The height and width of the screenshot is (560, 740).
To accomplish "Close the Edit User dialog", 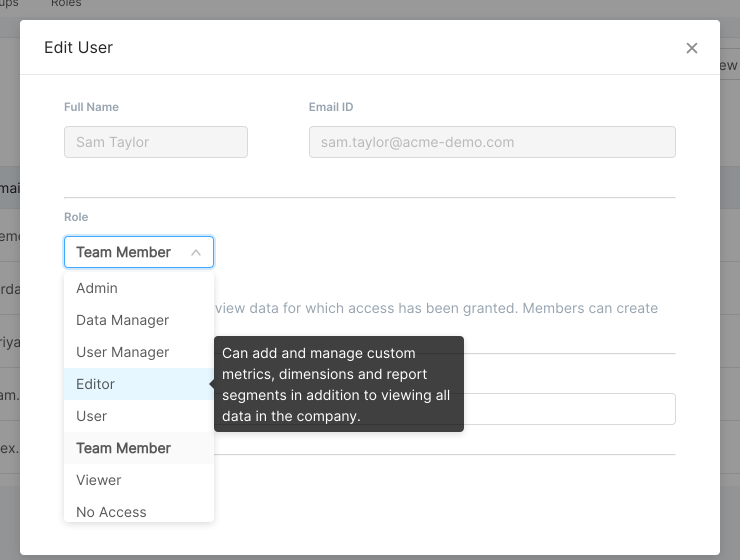I will [692, 48].
